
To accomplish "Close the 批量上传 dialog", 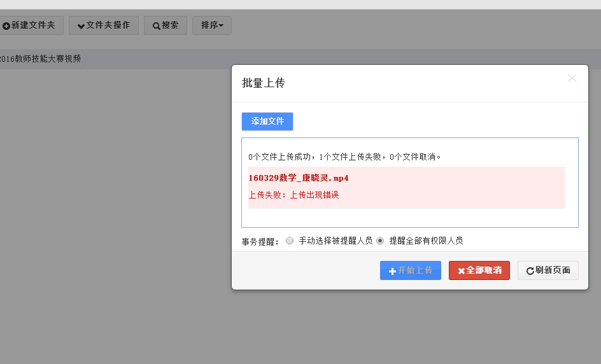I will (572, 78).
